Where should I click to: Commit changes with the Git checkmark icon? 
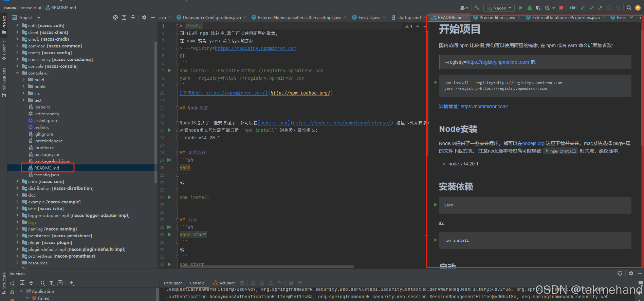(591, 8)
